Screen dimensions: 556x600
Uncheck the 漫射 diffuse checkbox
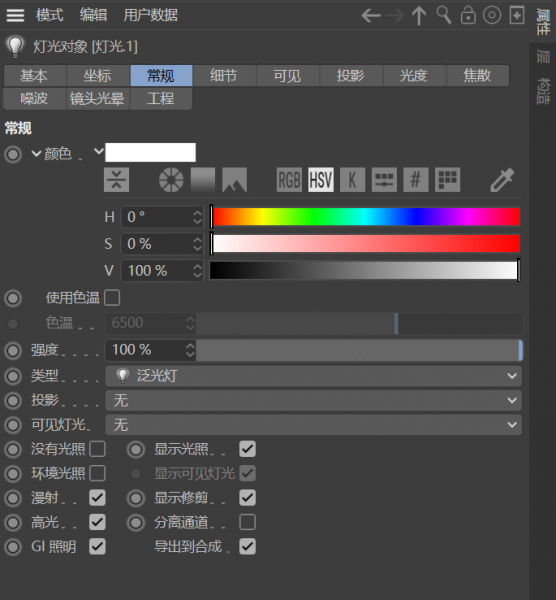click(97, 498)
